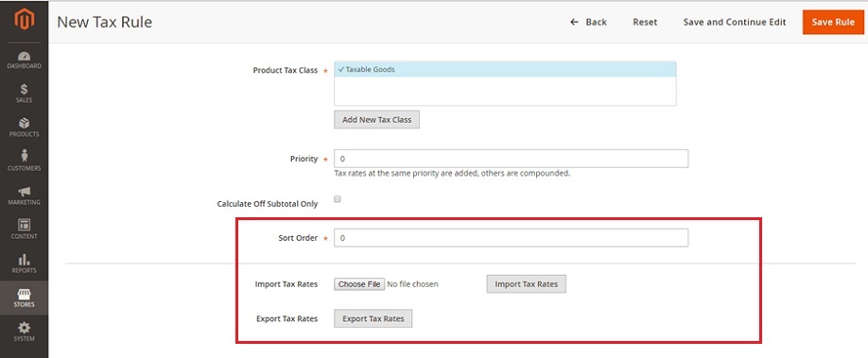This screenshot has height=358, width=868.
Task: Click the Sort Order label
Action: (298, 238)
